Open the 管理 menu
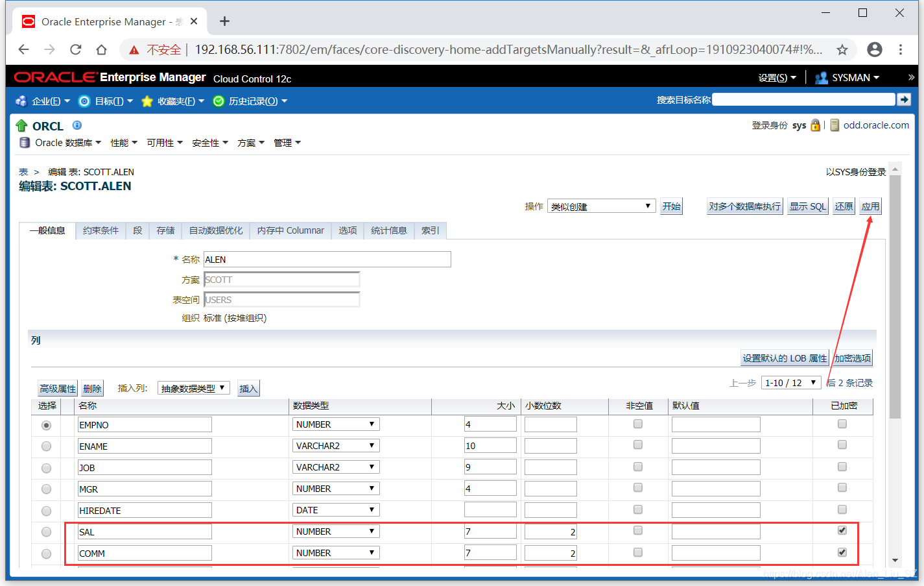 (x=287, y=143)
